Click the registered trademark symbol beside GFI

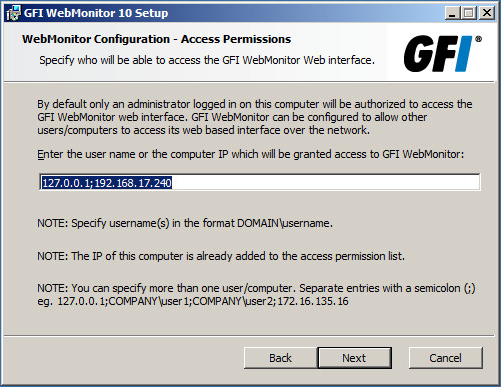[x=478, y=39]
